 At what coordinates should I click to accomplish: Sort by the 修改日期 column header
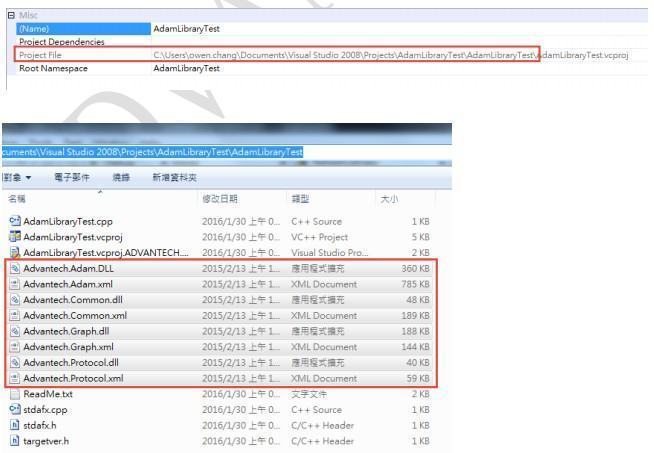220,199
